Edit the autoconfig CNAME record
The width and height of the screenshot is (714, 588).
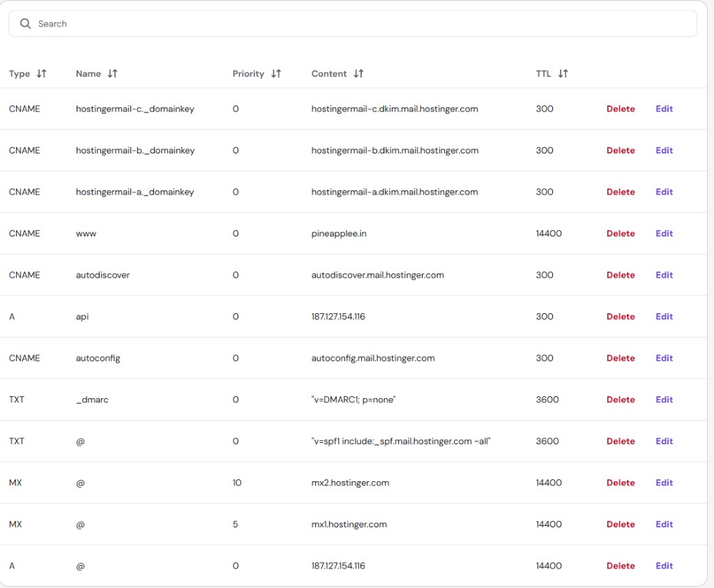pos(664,358)
